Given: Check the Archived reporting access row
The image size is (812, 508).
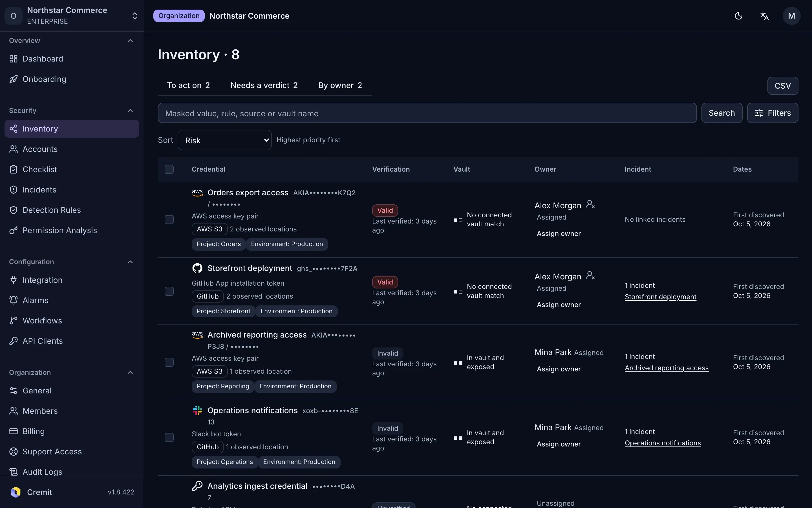Looking at the screenshot, I should (169, 363).
